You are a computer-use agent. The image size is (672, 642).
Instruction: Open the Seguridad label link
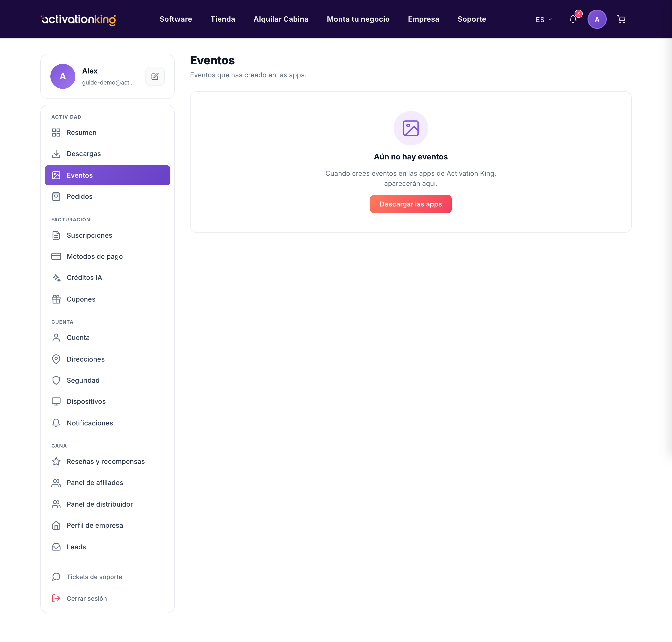click(83, 380)
